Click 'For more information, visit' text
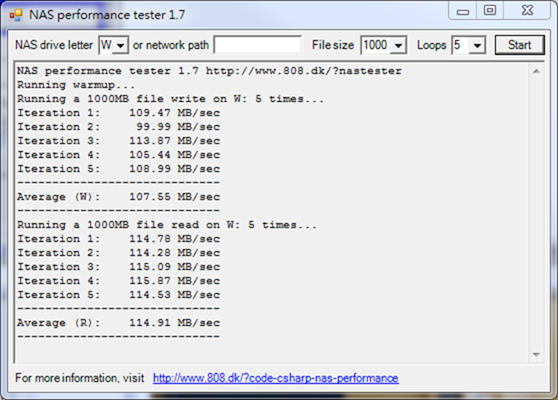 [x=80, y=378]
